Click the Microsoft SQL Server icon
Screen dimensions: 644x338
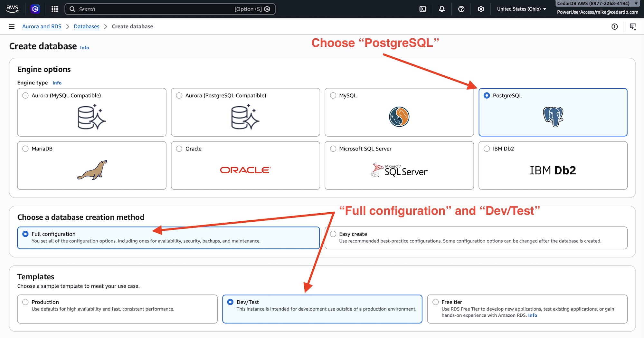[x=399, y=170]
